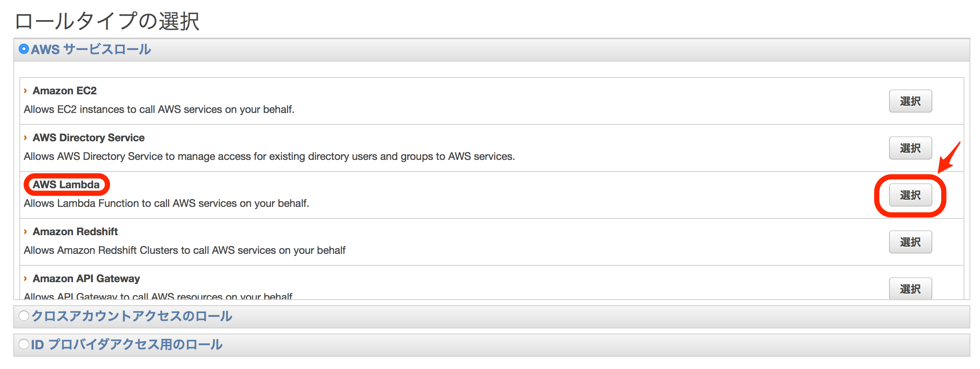Click 選択 button for AWS Directory Service
The width and height of the screenshot is (980, 369).
tap(910, 148)
